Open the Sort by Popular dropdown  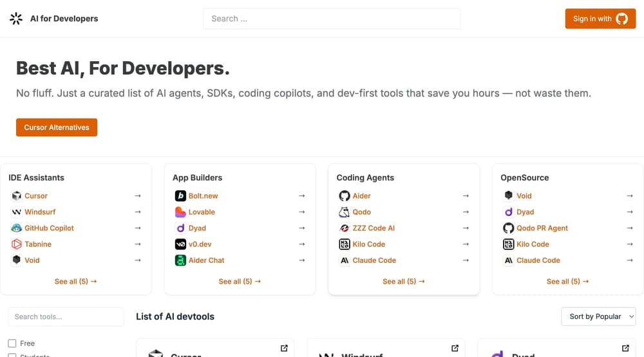[598, 316]
